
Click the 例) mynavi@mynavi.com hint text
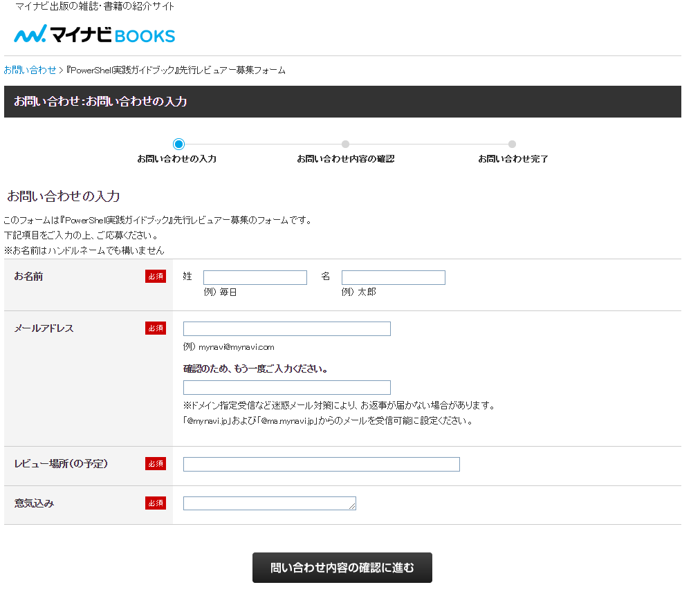(x=228, y=347)
